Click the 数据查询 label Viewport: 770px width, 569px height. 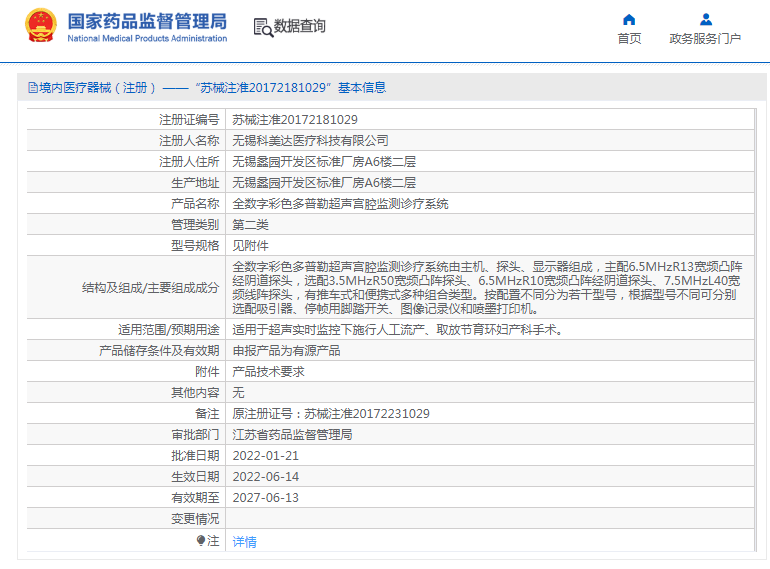pyautogui.click(x=300, y=26)
